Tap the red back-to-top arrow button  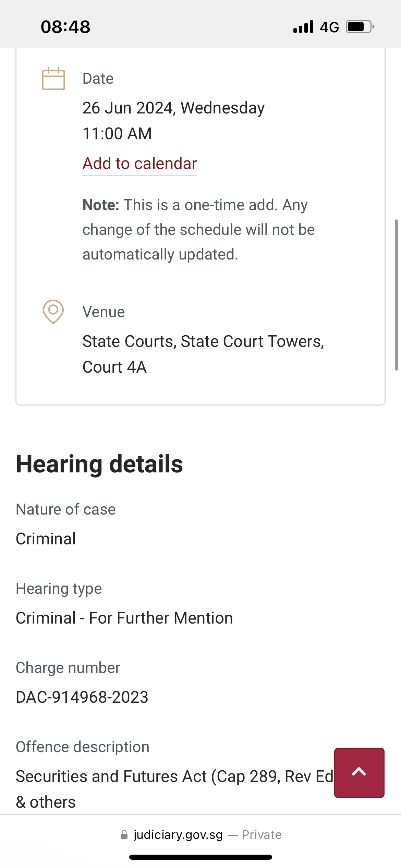tap(359, 773)
